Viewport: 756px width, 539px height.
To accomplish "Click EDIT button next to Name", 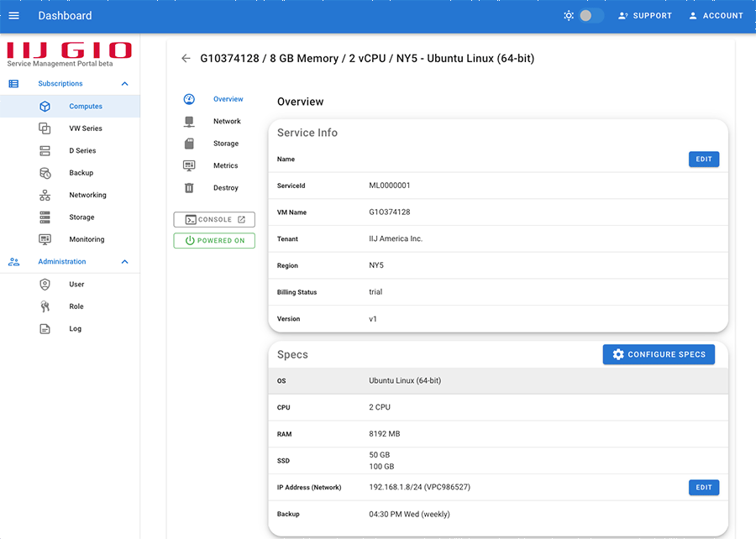I will (703, 159).
